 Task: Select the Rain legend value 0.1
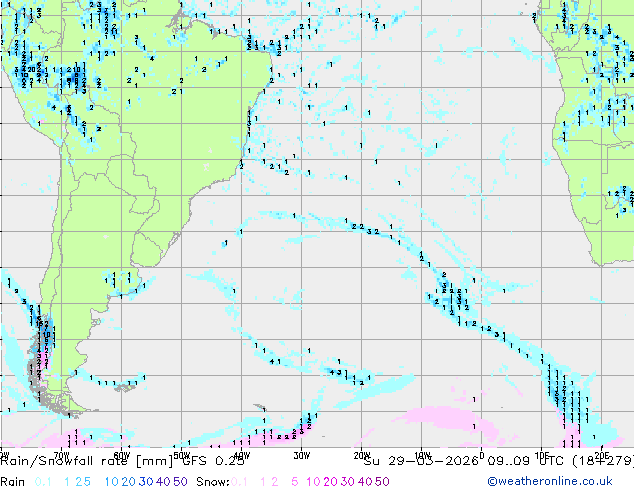43,482
